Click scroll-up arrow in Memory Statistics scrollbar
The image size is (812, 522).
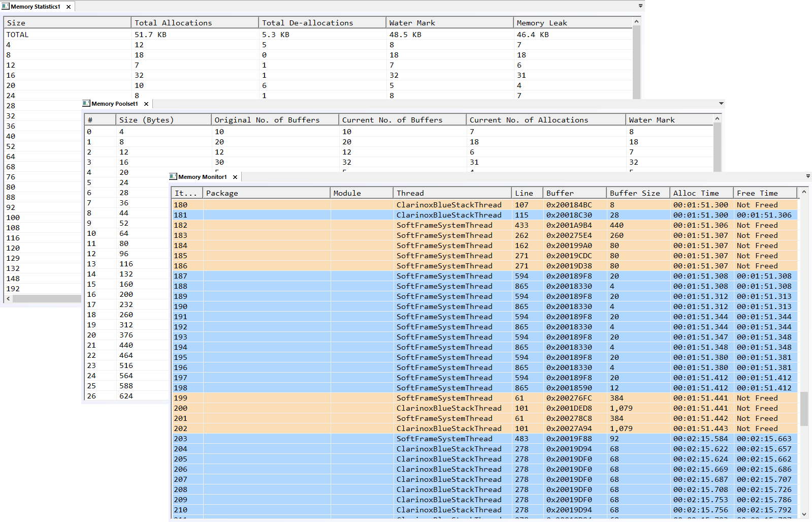click(x=636, y=22)
